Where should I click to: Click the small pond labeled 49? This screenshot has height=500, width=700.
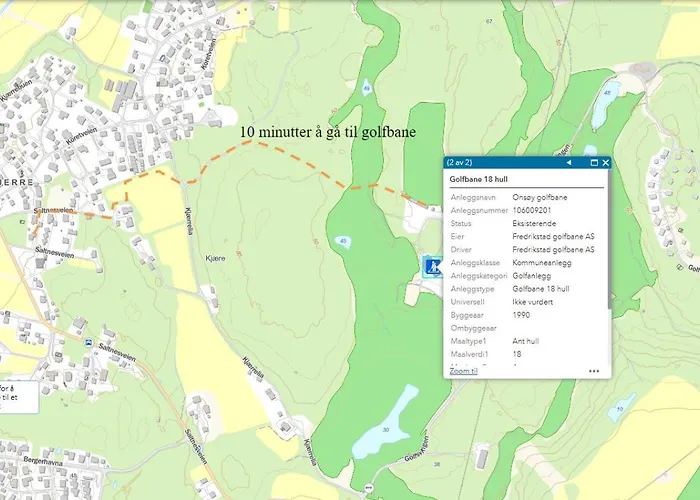click(x=367, y=88)
